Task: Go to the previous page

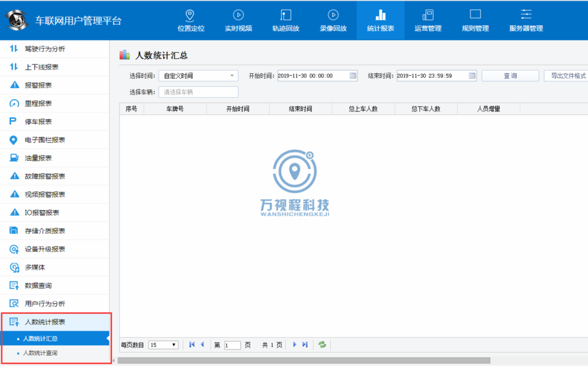Action: [202, 344]
